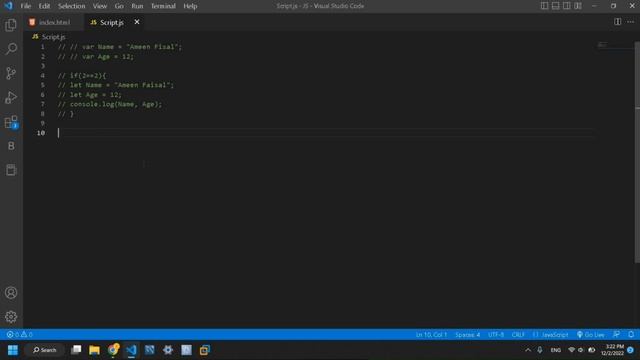Open the Extensions view

coord(11,122)
